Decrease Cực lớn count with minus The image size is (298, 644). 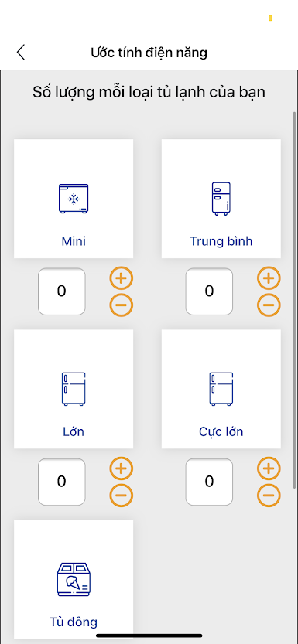(x=269, y=495)
